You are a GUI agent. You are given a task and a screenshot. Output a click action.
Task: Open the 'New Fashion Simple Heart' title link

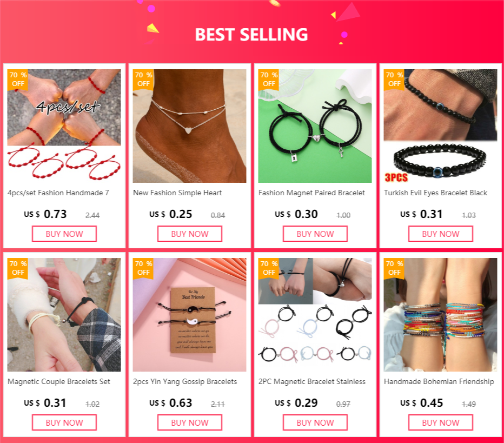[177, 193]
